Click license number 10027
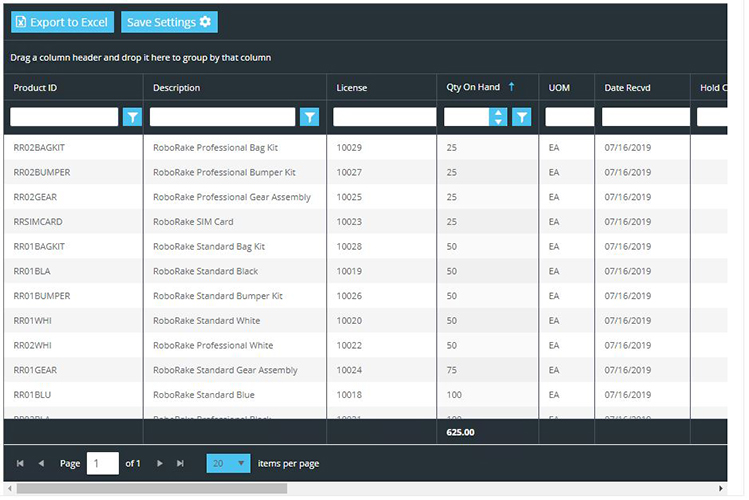Viewport: 749px width, 500px height. [349, 172]
